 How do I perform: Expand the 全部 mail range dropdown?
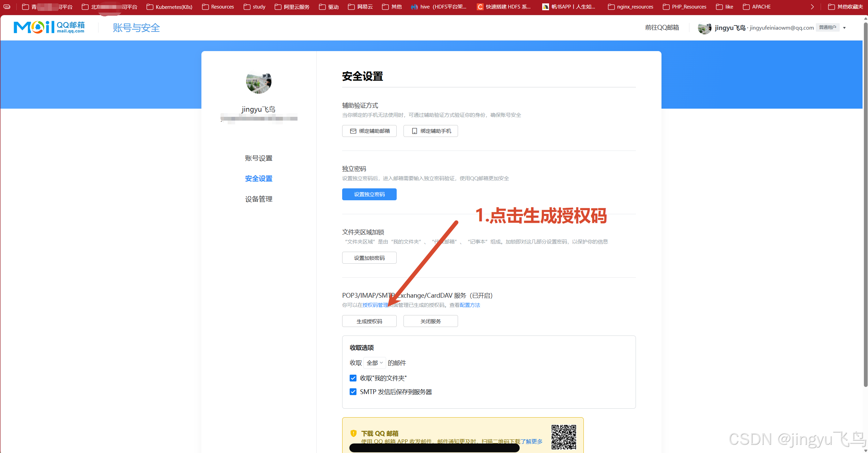point(375,363)
